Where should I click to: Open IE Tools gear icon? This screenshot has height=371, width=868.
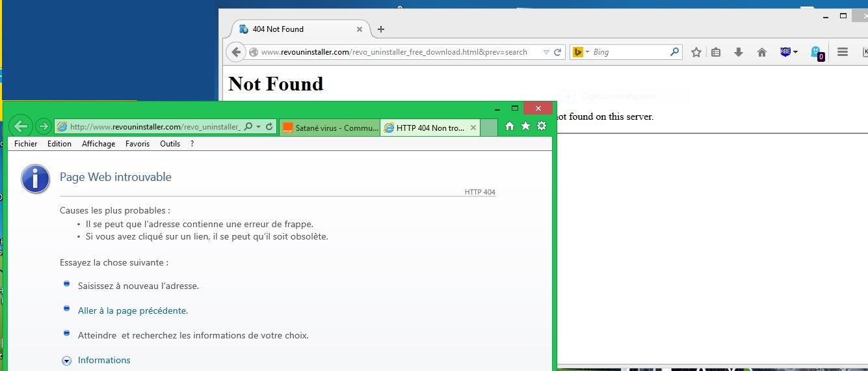pyautogui.click(x=542, y=126)
